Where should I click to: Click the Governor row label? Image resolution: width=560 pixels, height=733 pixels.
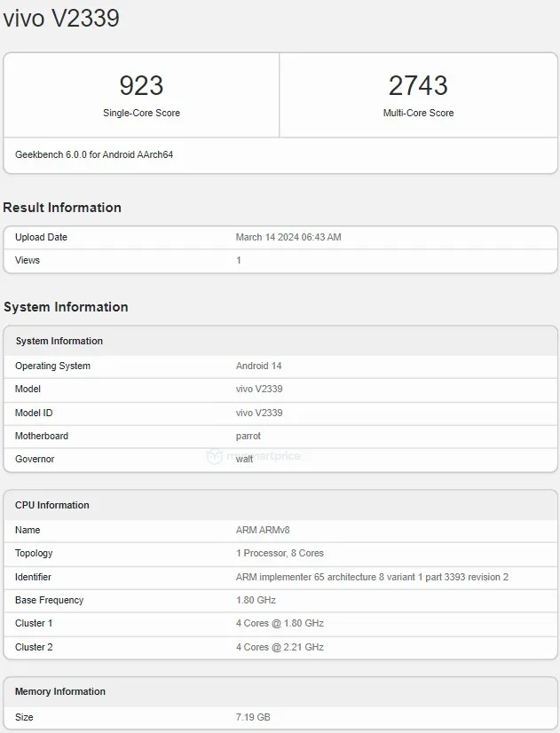click(35, 459)
